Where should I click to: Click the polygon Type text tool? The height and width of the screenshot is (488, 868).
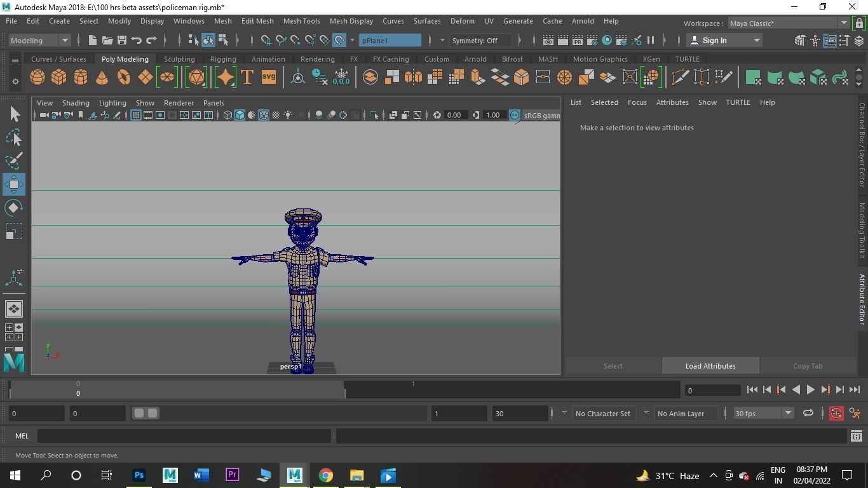point(247,78)
